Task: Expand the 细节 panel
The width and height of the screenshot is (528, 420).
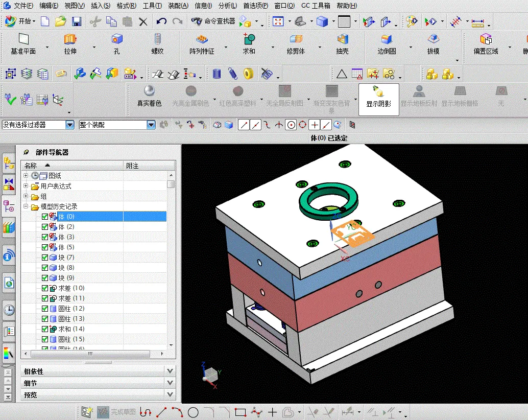Action: (x=170, y=383)
